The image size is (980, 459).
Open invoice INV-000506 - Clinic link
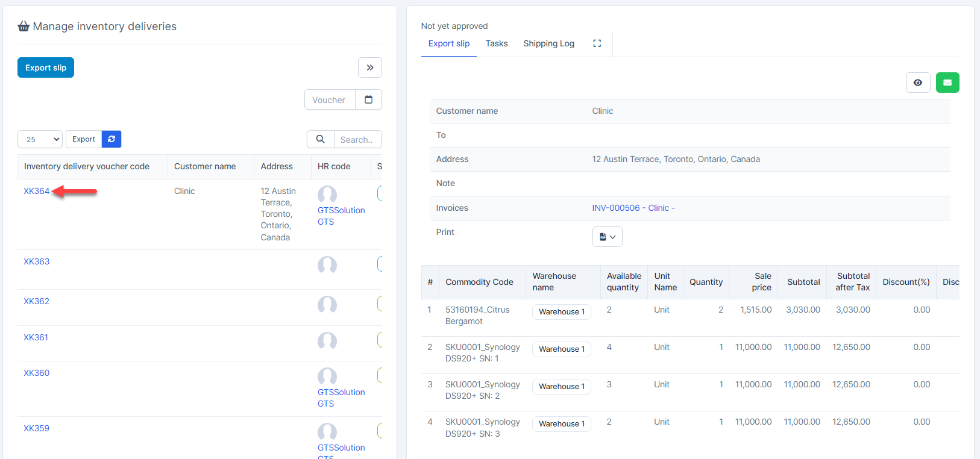tap(633, 208)
